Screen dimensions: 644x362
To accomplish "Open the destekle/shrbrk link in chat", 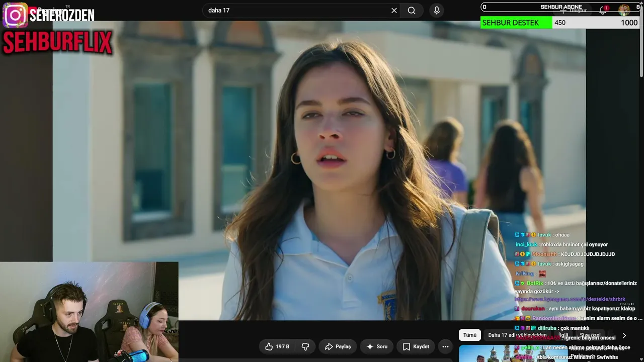I will pyautogui.click(x=570, y=299).
